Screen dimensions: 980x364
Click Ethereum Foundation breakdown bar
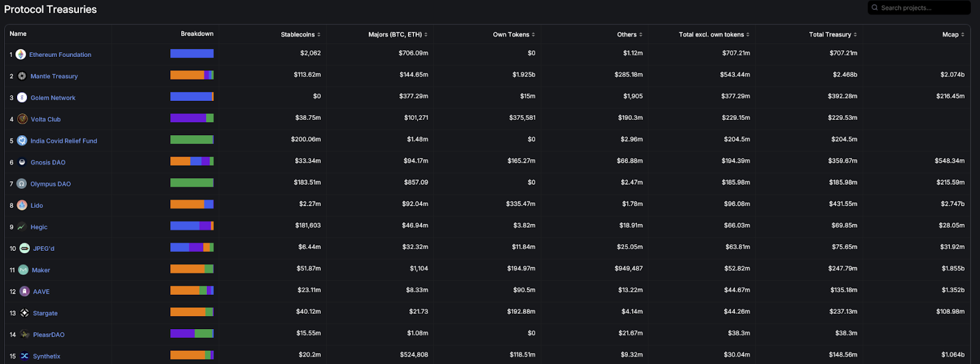(x=192, y=53)
